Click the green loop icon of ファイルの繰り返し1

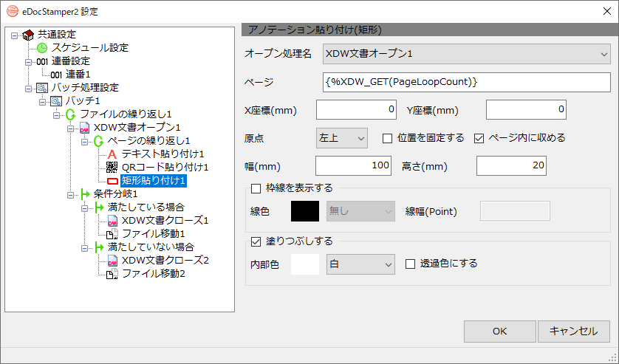(x=71, y=115)
